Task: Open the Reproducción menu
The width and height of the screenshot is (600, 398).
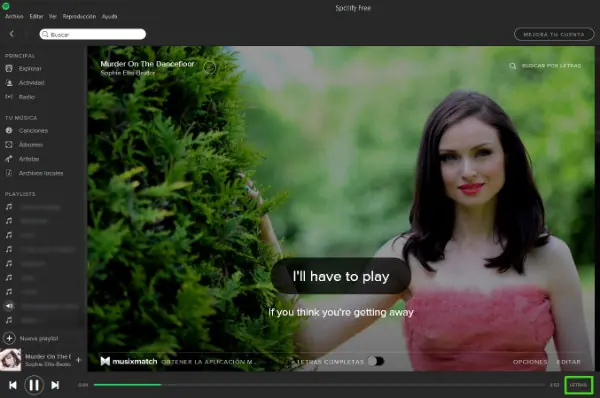Action: 79,16
